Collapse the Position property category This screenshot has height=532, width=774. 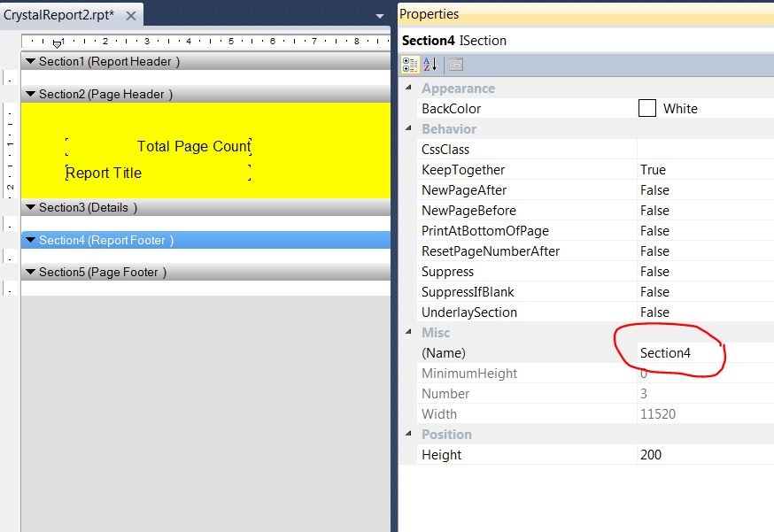(408, 434)
